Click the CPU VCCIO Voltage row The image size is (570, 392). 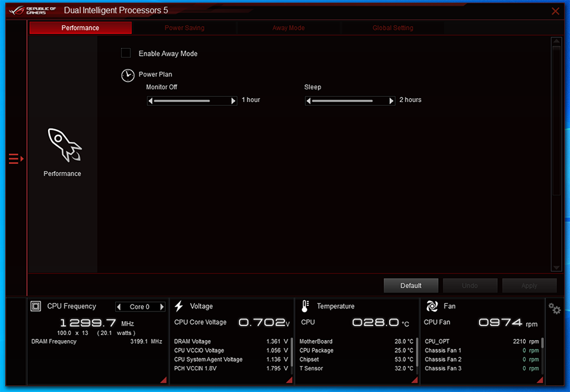pyautogui.click(x=231, y=351)
